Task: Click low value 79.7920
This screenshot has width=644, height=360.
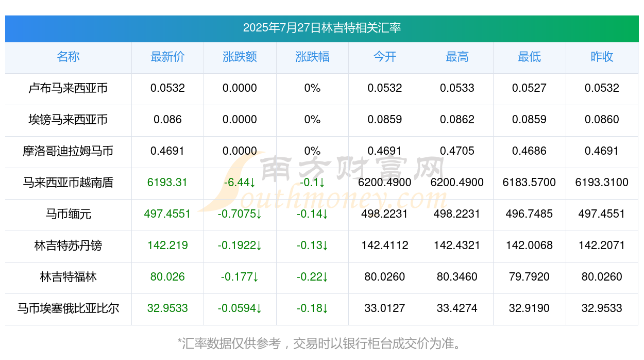Action: [529, 277]
